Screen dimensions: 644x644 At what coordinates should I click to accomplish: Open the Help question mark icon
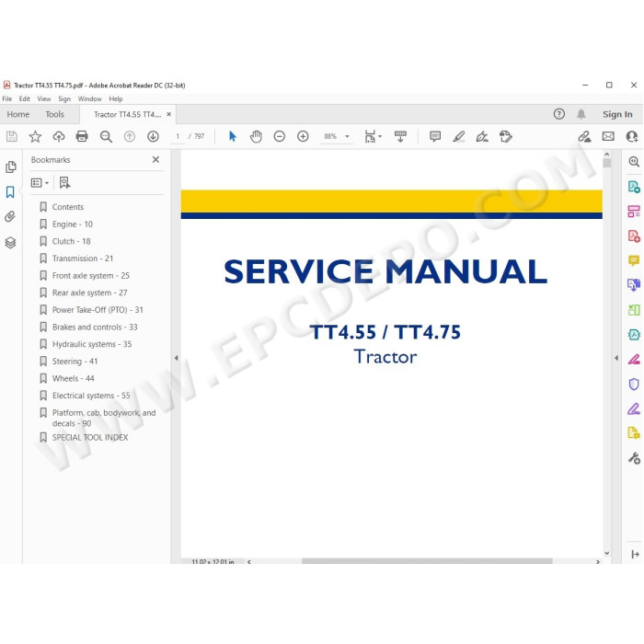(559, 114)
